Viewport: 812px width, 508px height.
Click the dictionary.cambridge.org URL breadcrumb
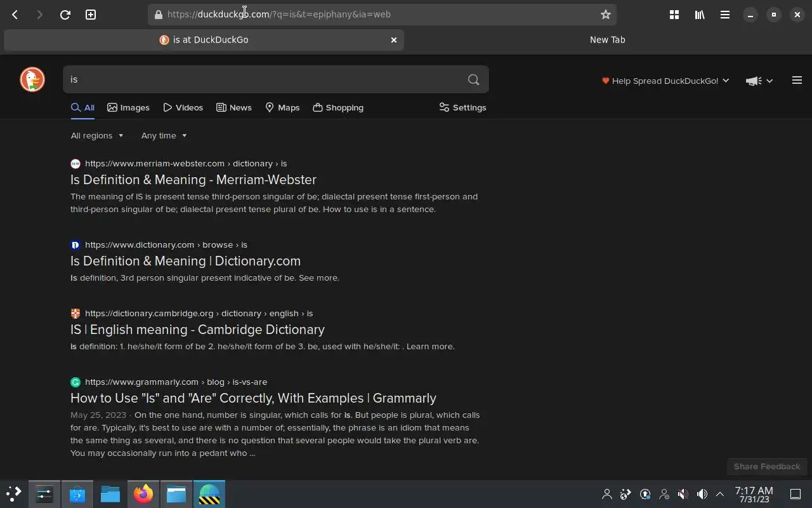coord(199,313)
